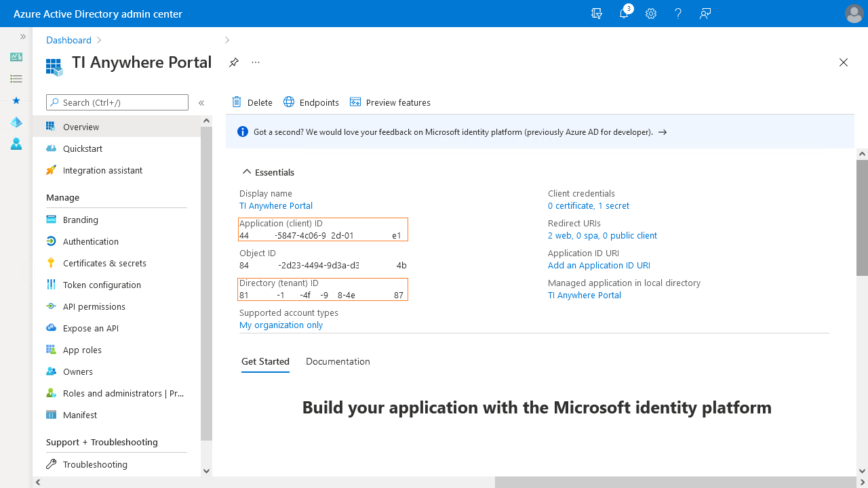Open All services list icon in rail
The width and height of the screenshot is (868, 488).
point(16,79)
